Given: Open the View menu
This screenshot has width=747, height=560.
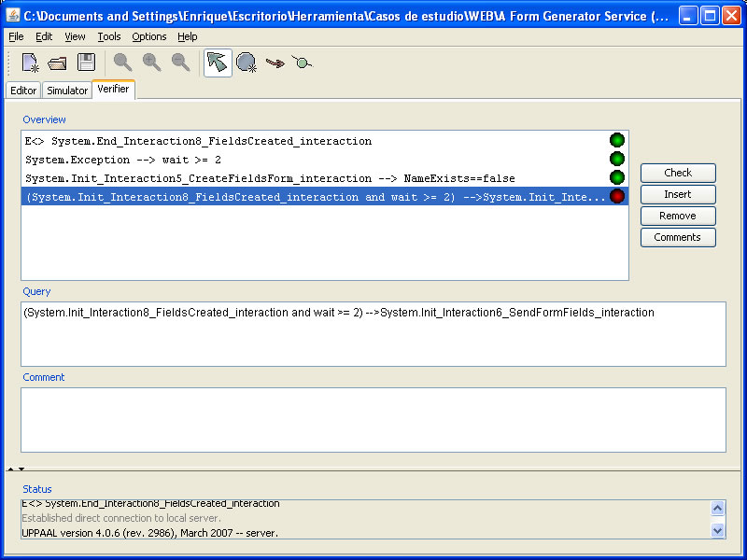Looking at the screenshot, I should (x=75, y=36).
